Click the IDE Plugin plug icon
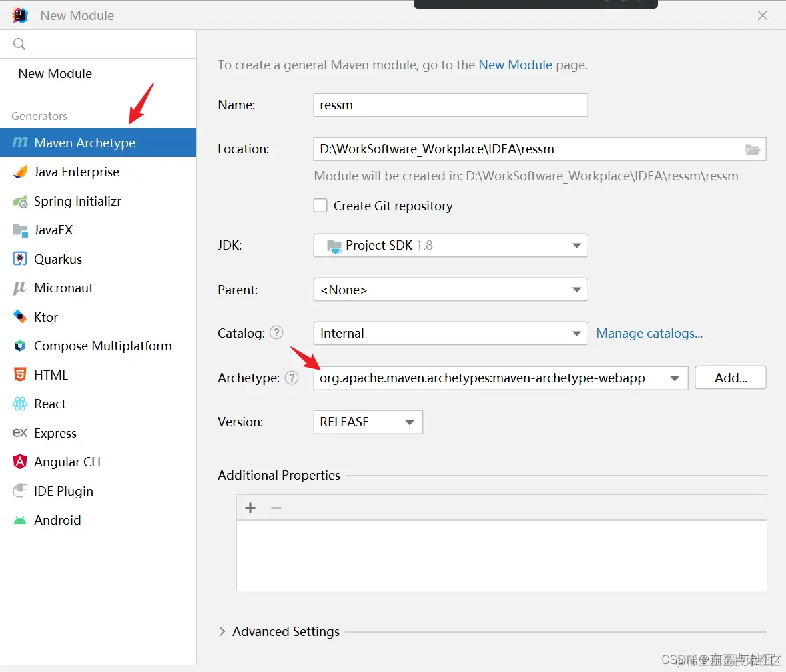This screenshot has height=672, width=786. (19, 490)
